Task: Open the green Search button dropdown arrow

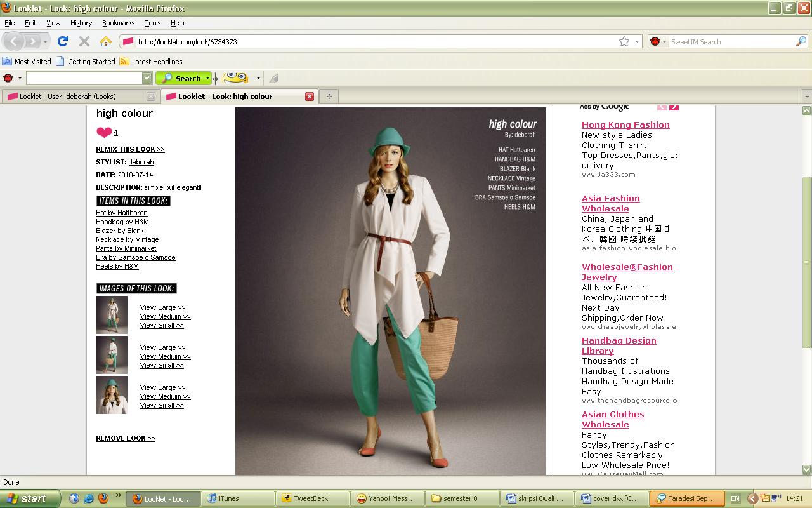Action: pos(207,78)
